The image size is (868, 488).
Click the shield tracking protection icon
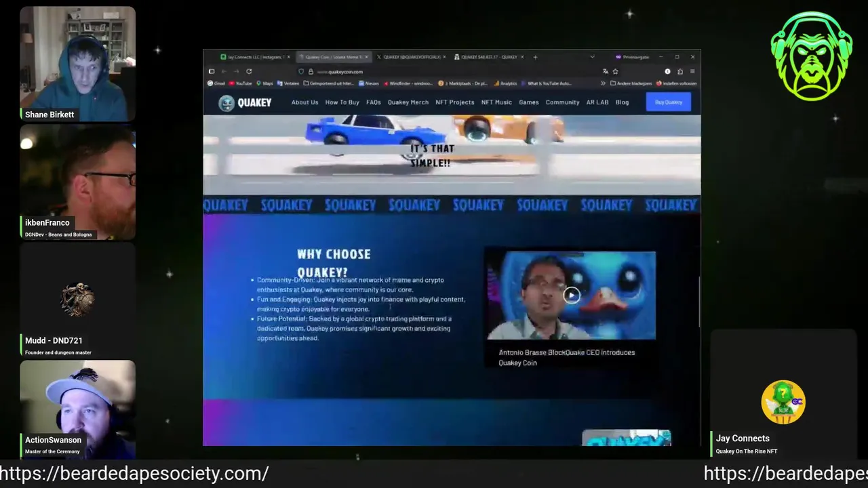[x=301, y=71]
